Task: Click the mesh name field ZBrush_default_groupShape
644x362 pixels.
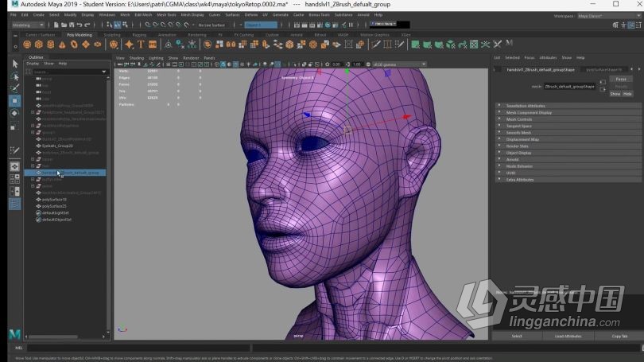Action: coord(569,86)
